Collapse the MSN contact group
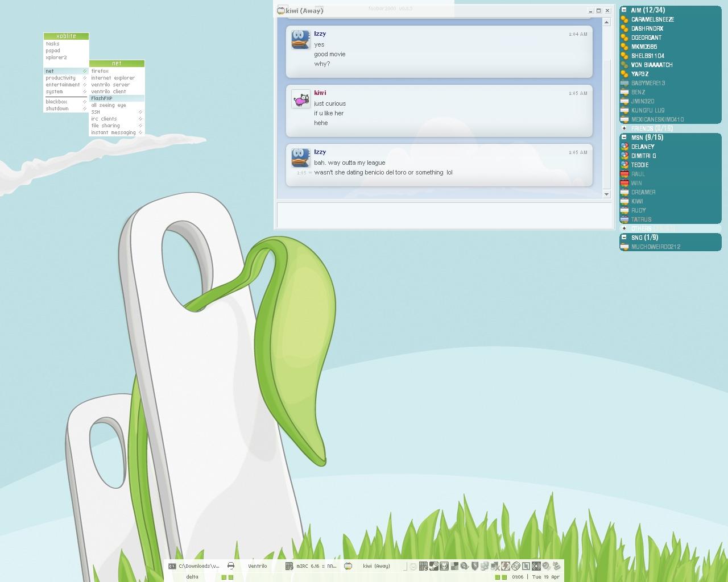Screen dimensions: 728x582 624,137
